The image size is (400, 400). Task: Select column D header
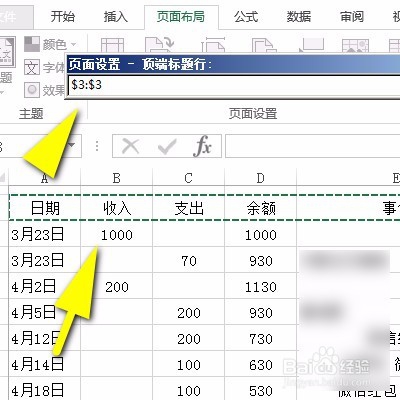click(x=261, y=178)
